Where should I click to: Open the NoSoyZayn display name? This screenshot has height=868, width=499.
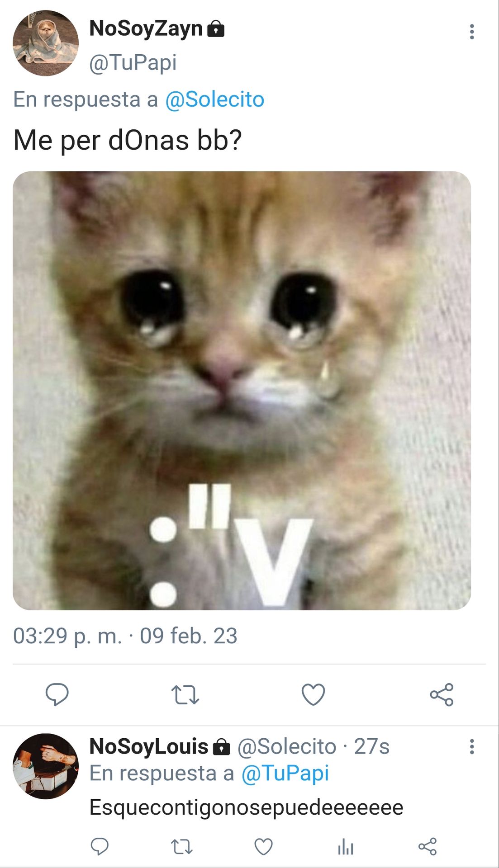click(x=146, y=28)
